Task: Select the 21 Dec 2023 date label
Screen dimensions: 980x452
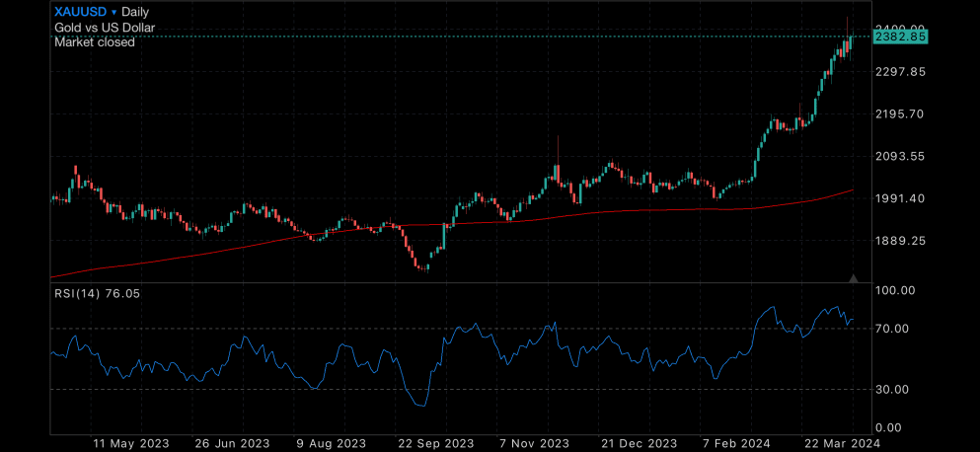Action: (639, 443)
